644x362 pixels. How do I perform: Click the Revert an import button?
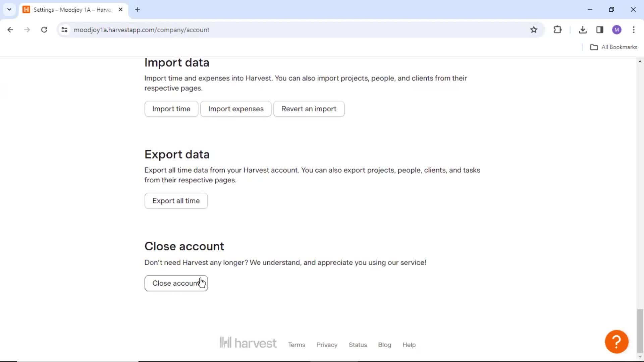(x=309, y=109)
